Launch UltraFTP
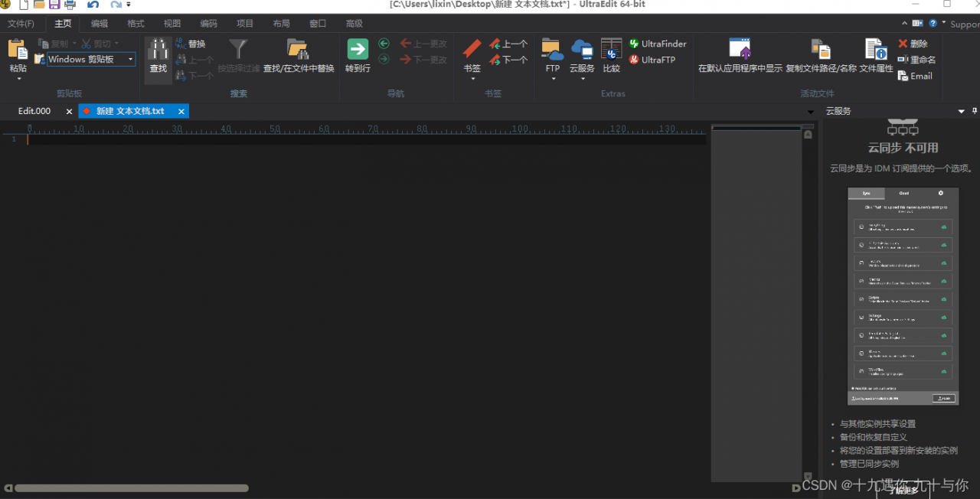980x499 pixels. tap(652, 59)
